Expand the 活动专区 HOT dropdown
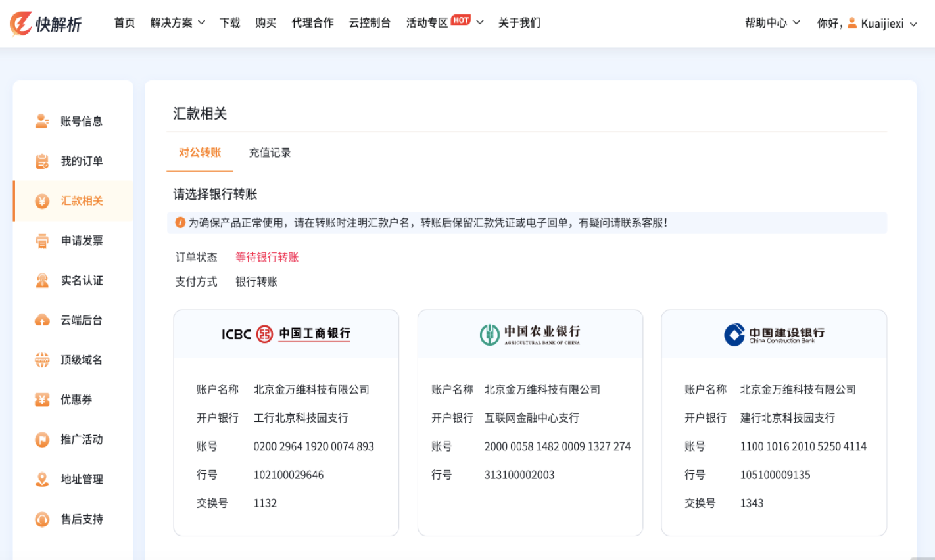 pos(444,23)
